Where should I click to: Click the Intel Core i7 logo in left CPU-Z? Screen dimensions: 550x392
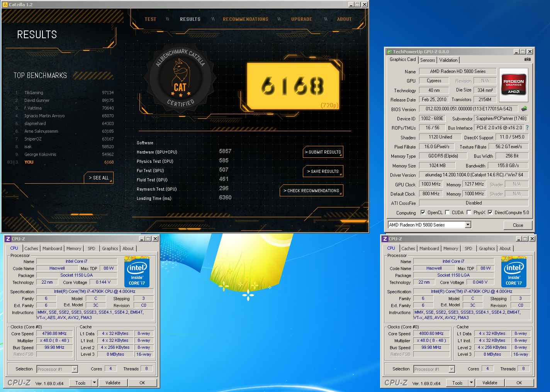pos(137,272)
